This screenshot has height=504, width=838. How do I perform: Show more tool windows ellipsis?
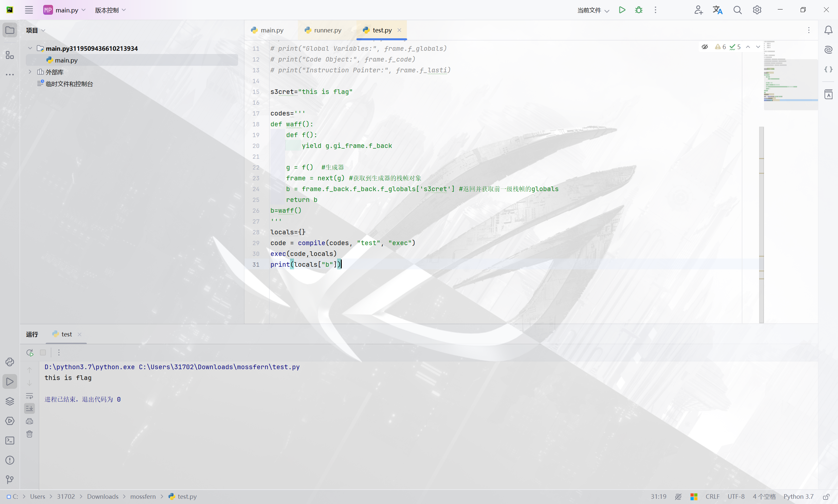pos(10,74)
